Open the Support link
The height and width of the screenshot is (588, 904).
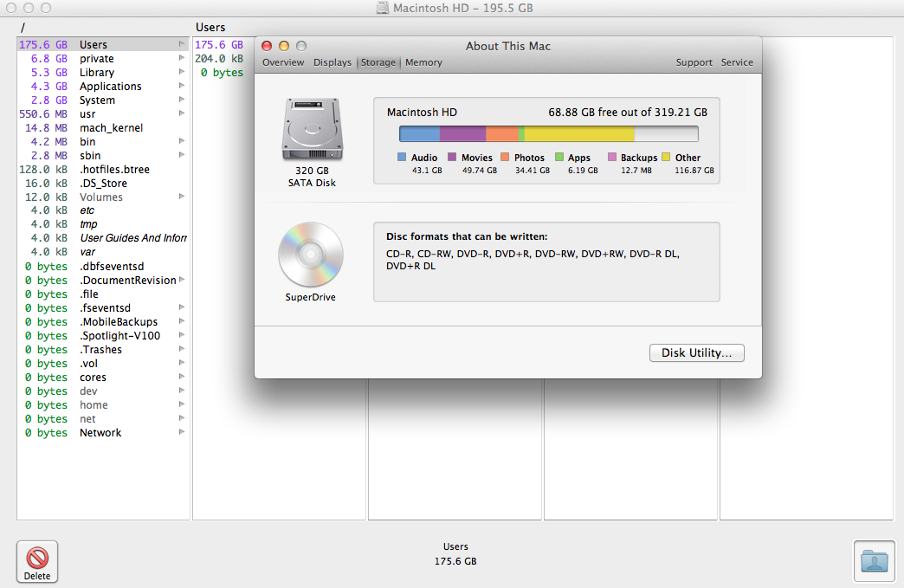click(694, 62)
